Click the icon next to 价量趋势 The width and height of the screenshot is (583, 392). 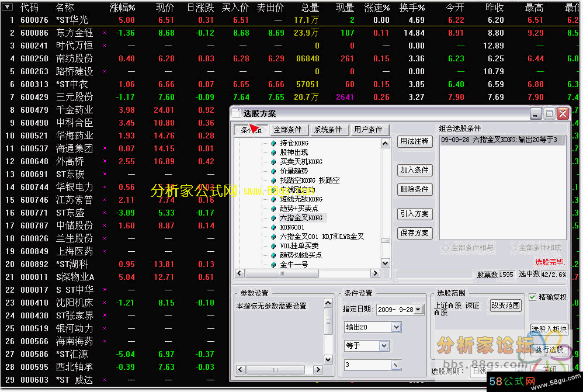pyautogui.click(x=273, y=171)
